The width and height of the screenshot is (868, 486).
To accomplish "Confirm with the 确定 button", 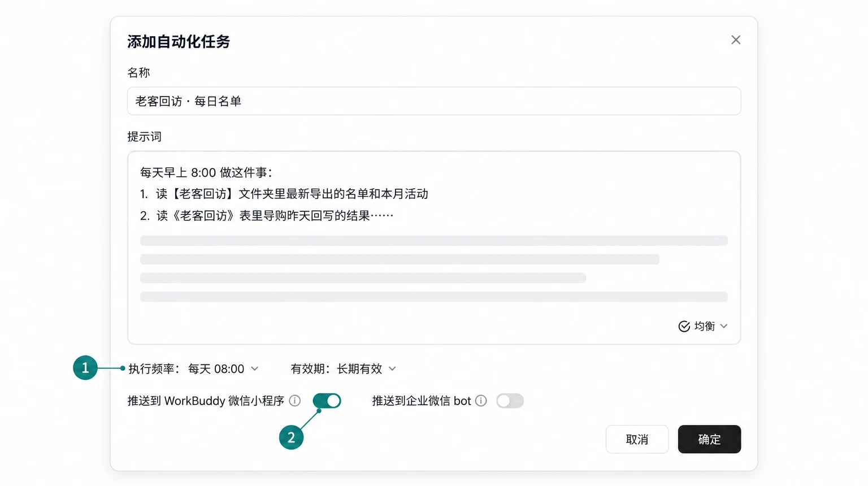I will click(x=709, y=439).
